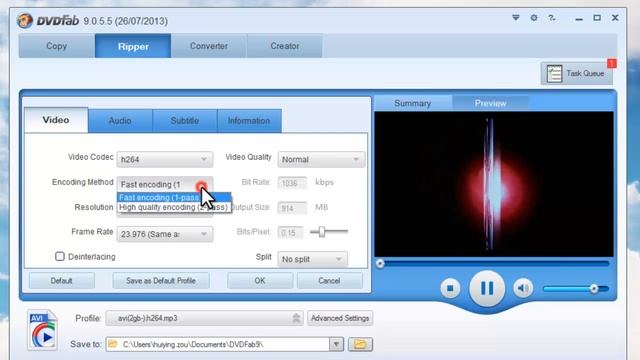The image size is (640, 360).
Task: Open Advanced Settings
Action: click(340, 318)
